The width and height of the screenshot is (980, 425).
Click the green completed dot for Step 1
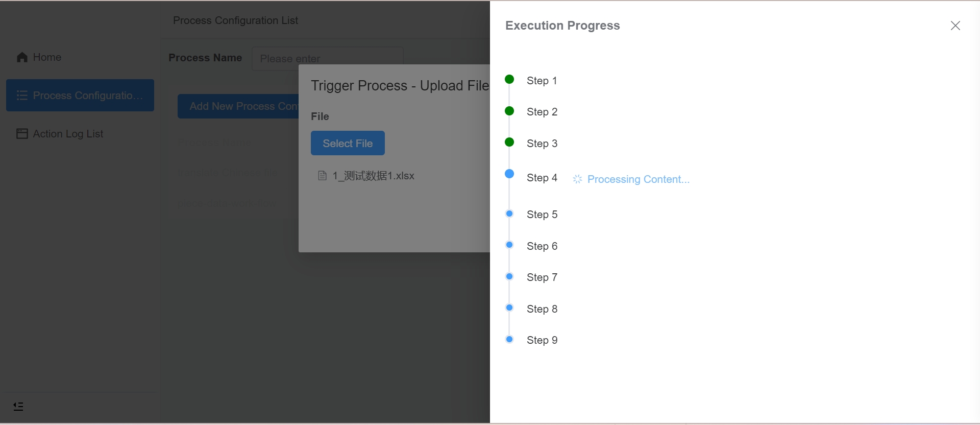click(x=509, y=79)
